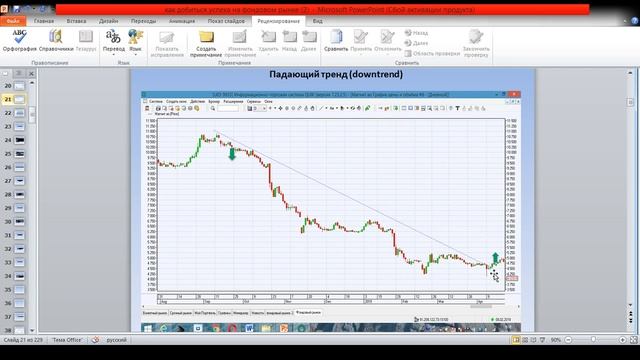Open the Справочники research pane
This screenshot has width=640, height=360.
pyautogui.click(x=56, y=41)
